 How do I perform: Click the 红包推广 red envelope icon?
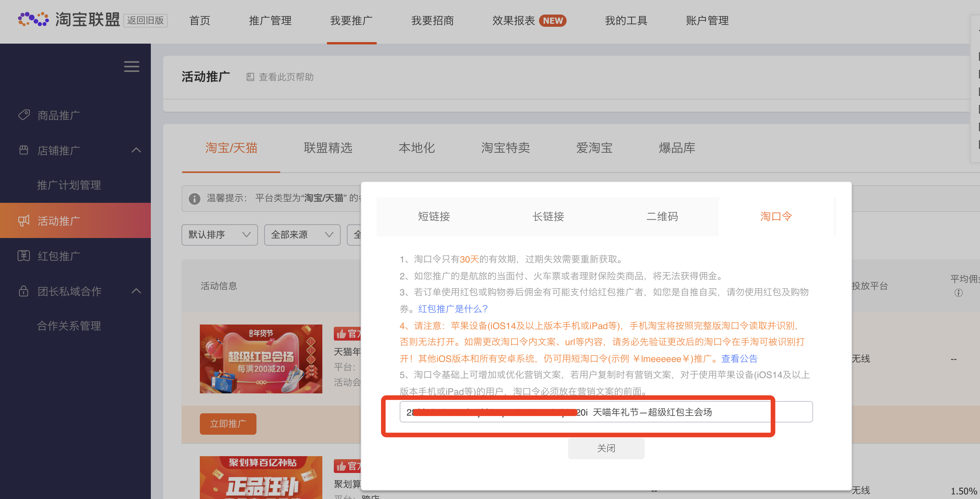click(x=24, y=256)
